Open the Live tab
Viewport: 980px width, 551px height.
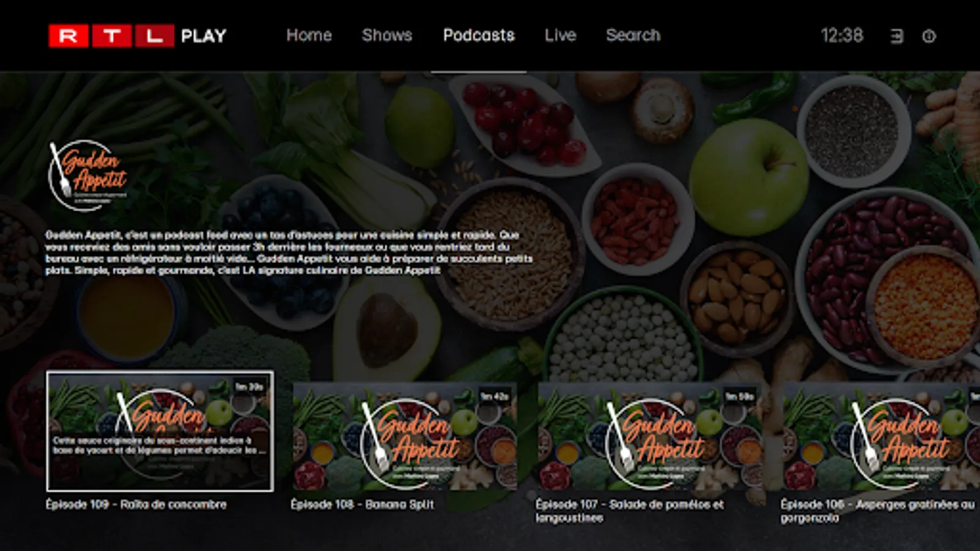pos(560,36)
